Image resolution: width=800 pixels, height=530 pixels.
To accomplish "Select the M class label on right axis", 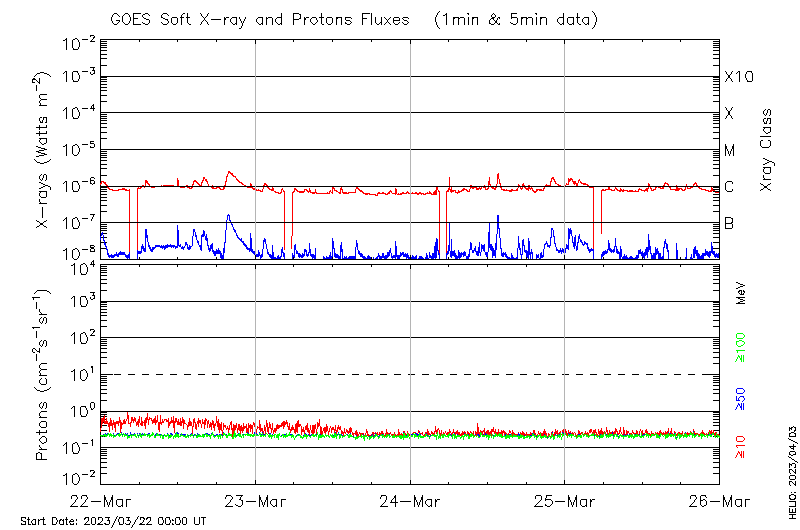I will click(730, 150).
